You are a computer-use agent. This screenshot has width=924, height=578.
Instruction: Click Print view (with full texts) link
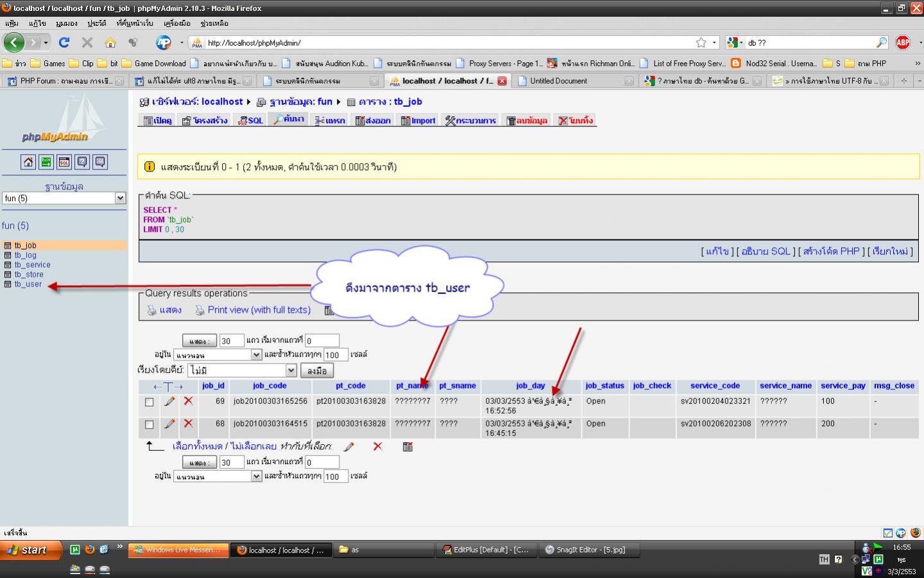point(259,310)
